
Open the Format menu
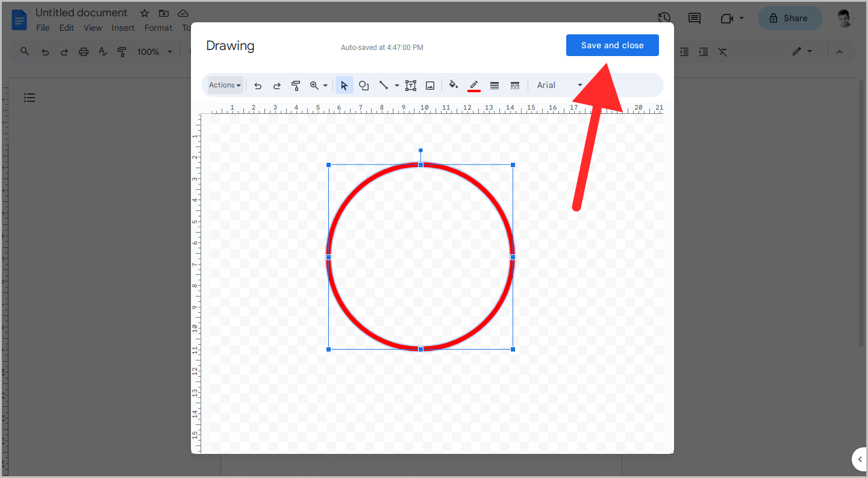[158, 28]
